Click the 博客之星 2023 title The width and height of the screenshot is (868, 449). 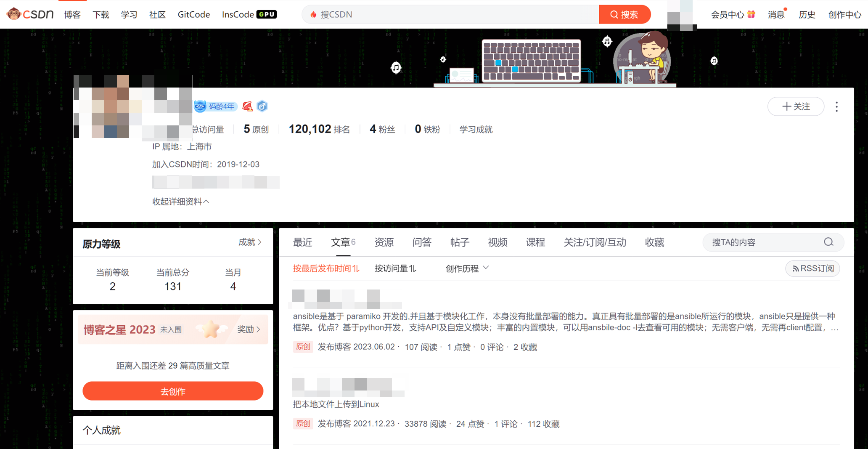[119, 329]
